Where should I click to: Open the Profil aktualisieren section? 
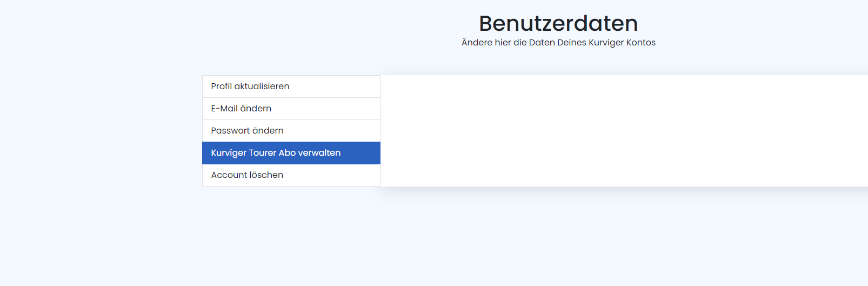click(250, 87)
